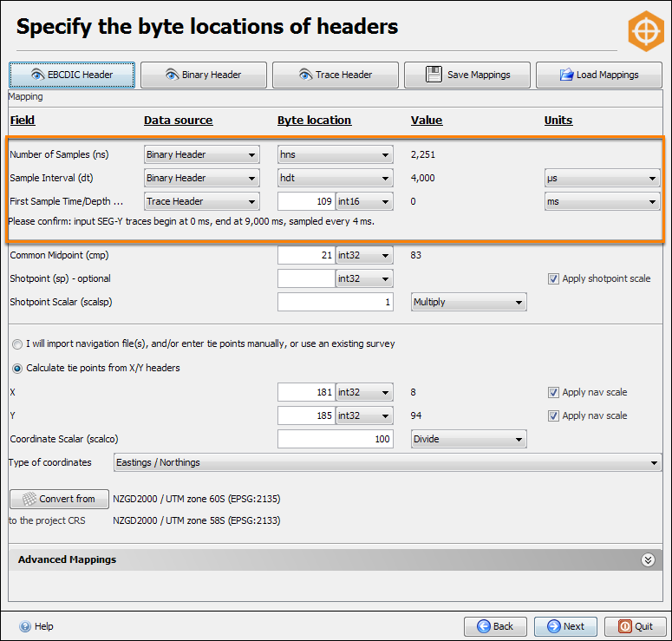Open Number of Samples data source dropdown
Screen dimensions: 672x641
pyautogui.click(x=202, y=154)
